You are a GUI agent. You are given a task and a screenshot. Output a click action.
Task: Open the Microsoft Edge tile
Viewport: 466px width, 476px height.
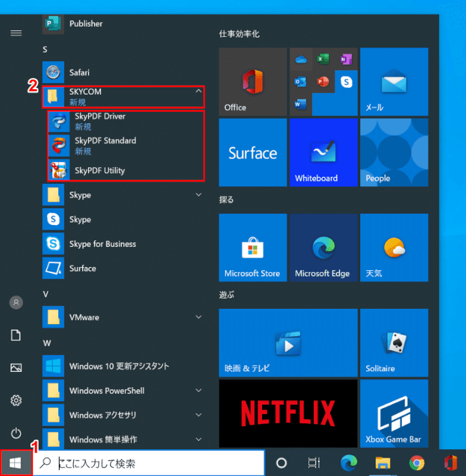click(x=323, y=248)
